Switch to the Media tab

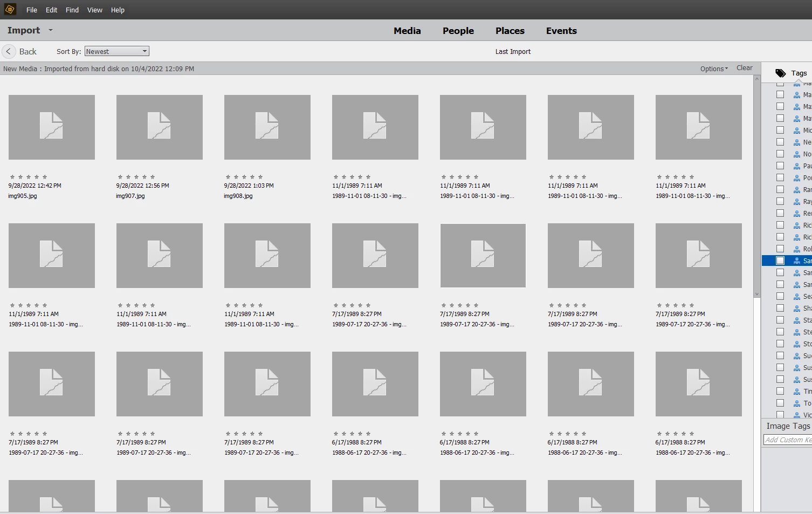[407, 31]
